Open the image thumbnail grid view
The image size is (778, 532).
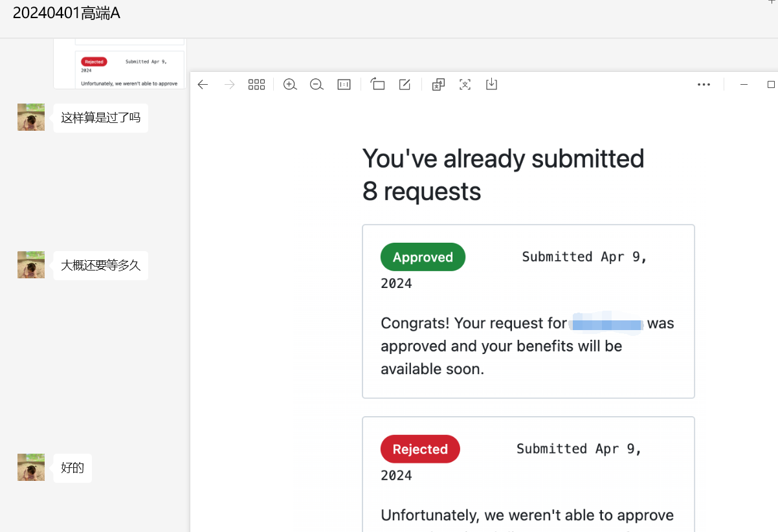click(x=257, y=85)
